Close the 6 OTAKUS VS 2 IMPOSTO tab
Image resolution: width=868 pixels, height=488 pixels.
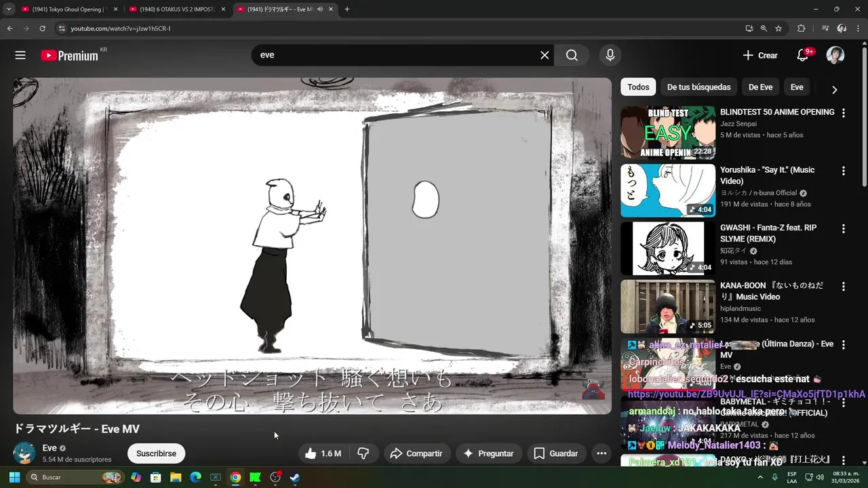[223, 9]
